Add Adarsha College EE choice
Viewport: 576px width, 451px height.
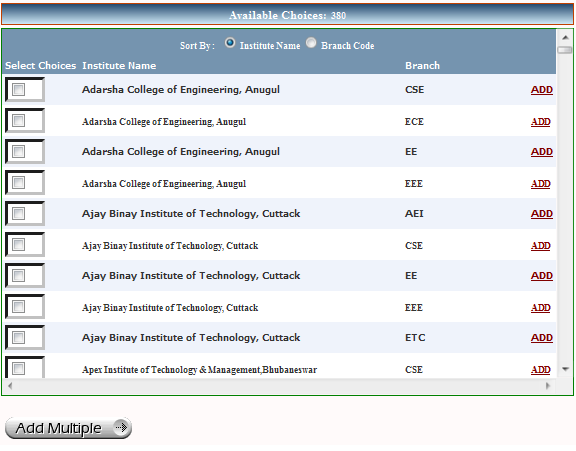pyautogui.click(x=541, y=152)
